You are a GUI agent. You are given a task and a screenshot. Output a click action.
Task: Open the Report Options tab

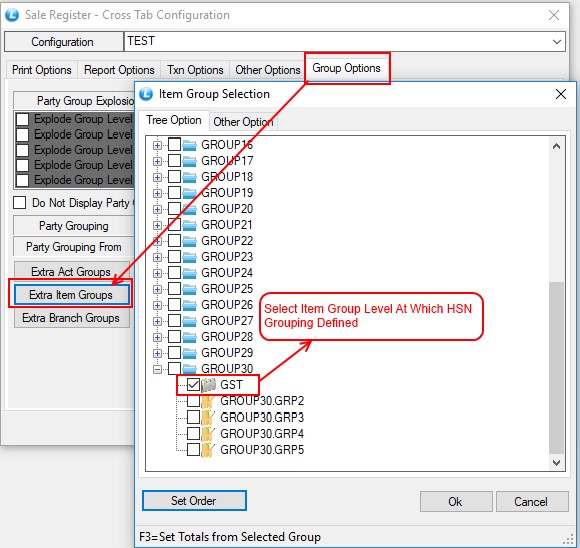coord(119,70)
